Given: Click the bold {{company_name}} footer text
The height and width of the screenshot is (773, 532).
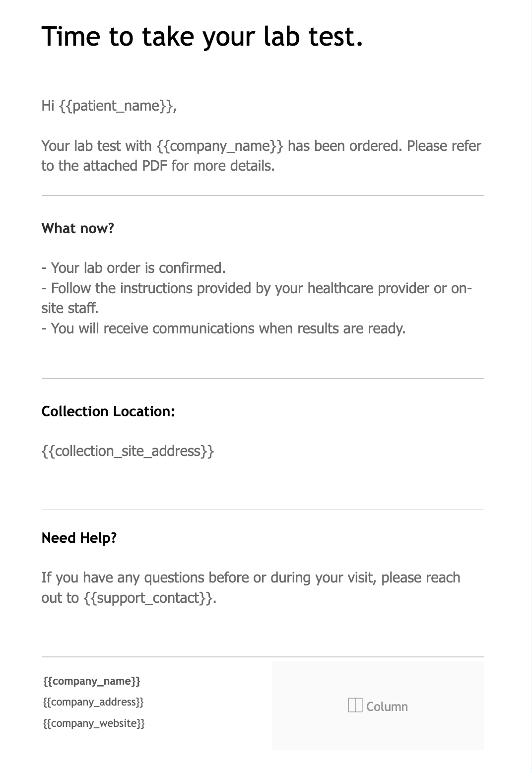Looking at the screenshot, I should pyautogui.click(x=92, y=681).
